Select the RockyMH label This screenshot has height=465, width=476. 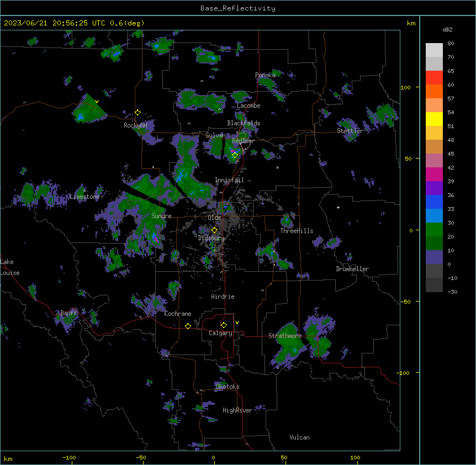click(x=135, y=125)
